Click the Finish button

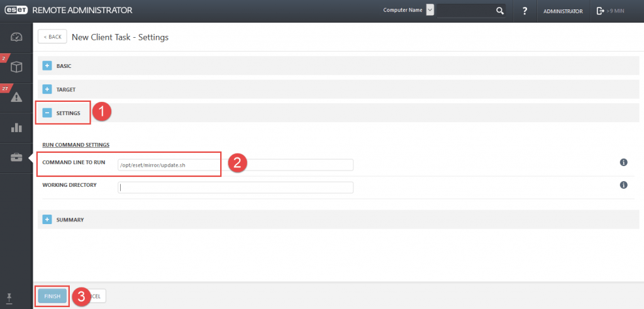pyautogui.click(x=52, y=296)
